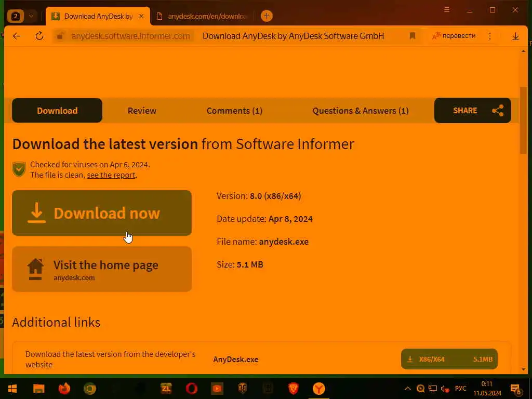Click the 'File name: anydesk.exe' text
The width and height of the screenshot is (532, 399).
coord(262,242)
